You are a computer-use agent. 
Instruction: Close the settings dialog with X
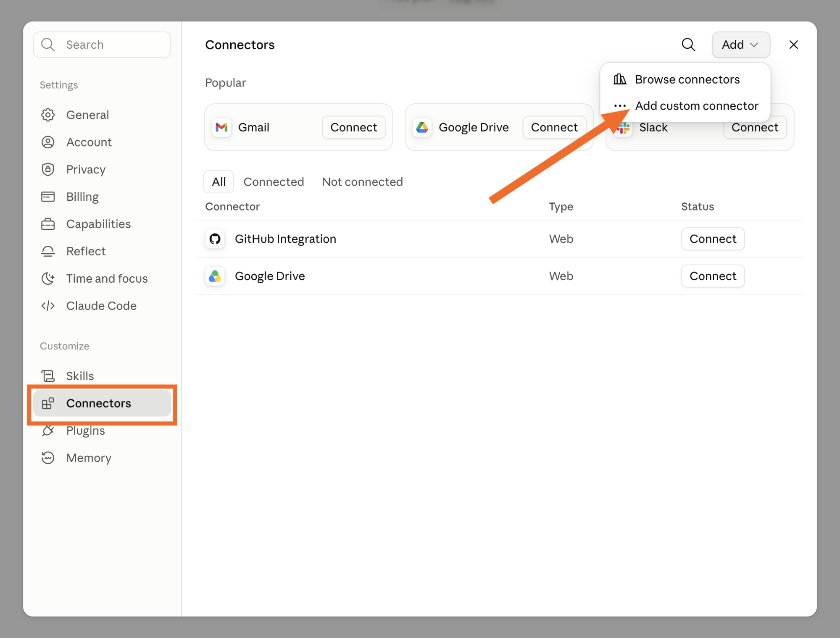tap(793, 45)
